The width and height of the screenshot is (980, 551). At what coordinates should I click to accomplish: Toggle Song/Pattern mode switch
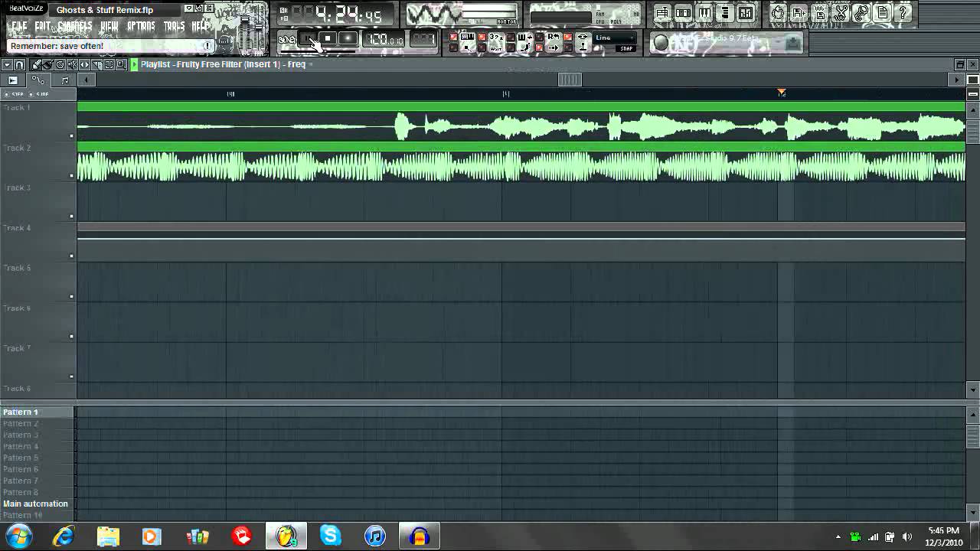(x=286, y=39)
